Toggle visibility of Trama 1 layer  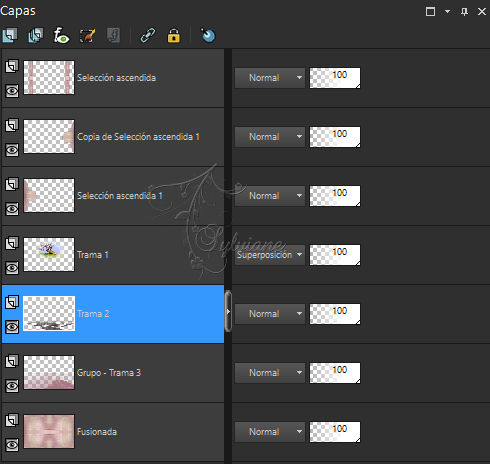coord(12,268)
